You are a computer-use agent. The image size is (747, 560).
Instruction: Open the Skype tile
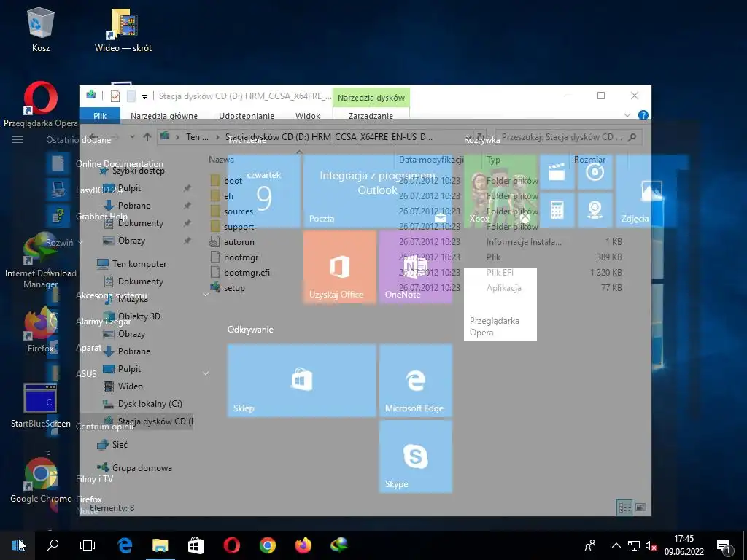[415, 456]
